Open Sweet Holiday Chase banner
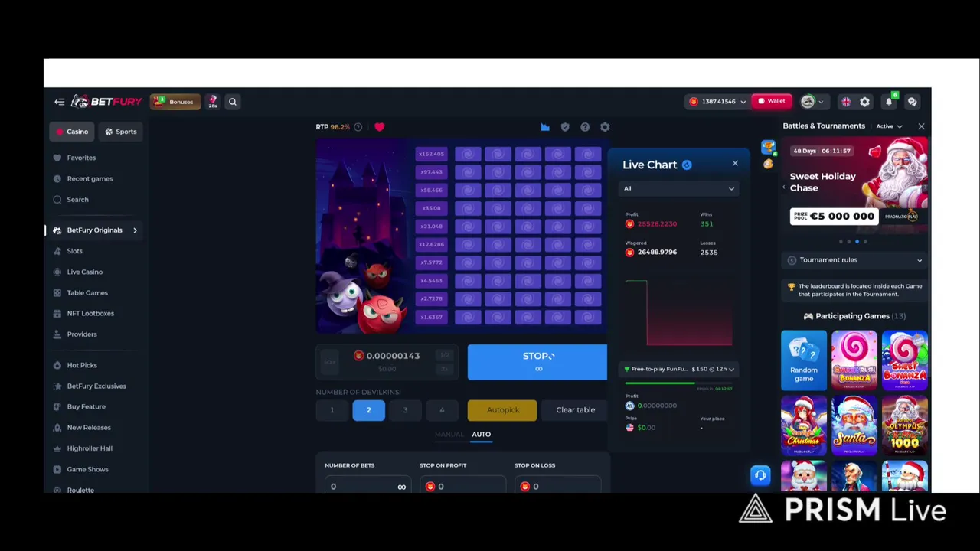Viewport: 980px width, 551px height. pyautogui.click(x=855, y=184)
